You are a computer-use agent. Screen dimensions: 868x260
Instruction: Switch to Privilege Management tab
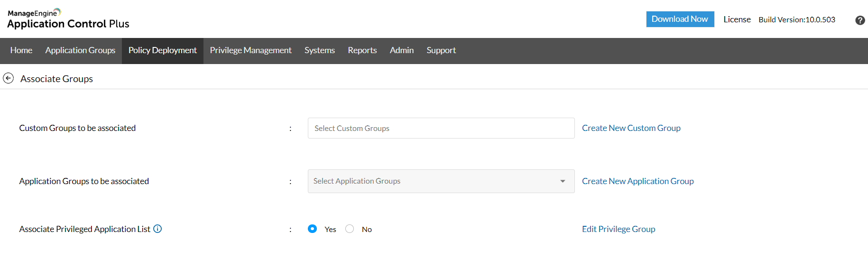click(250, 50)
